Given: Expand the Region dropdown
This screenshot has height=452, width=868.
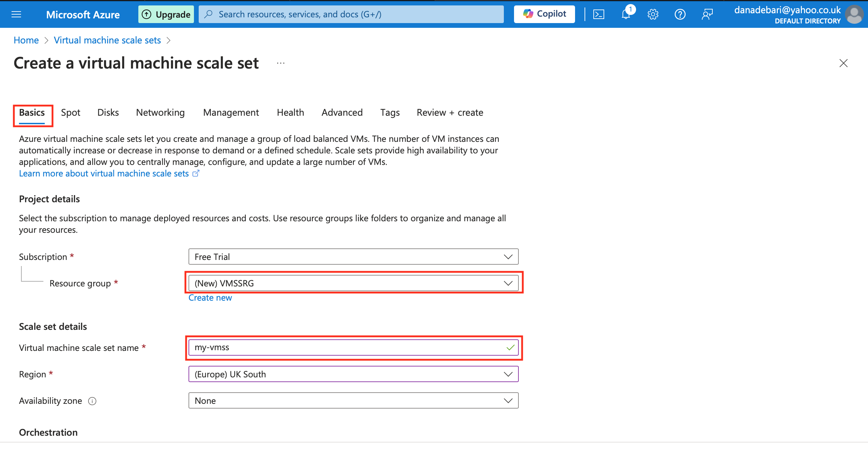Looking at the screenshot, I should pos(353,374).
